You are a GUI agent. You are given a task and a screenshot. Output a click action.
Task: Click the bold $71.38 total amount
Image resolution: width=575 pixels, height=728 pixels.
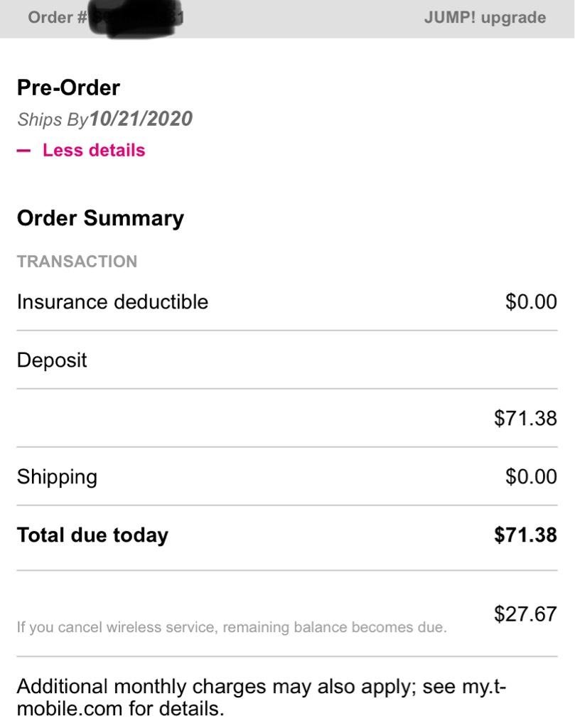click(525, 535)
